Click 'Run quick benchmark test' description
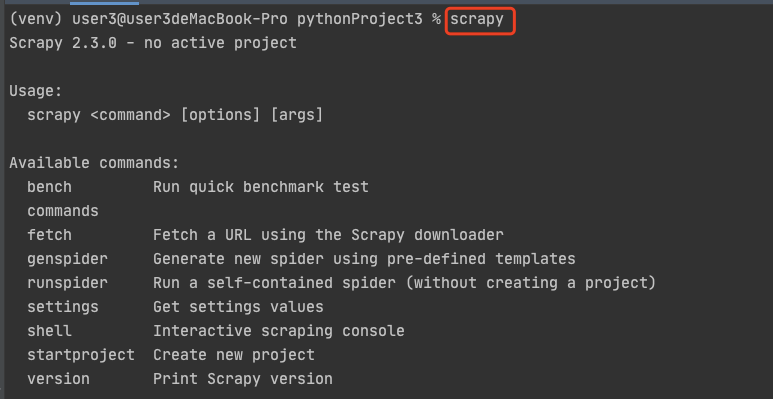The image size is (773, 399). 261,187
